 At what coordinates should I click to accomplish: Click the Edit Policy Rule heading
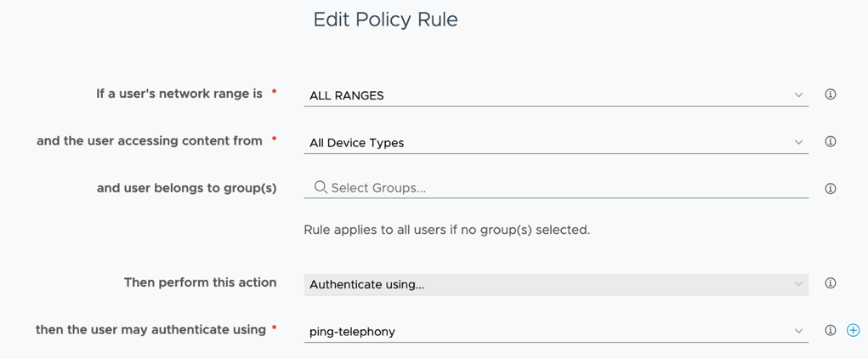386,20
